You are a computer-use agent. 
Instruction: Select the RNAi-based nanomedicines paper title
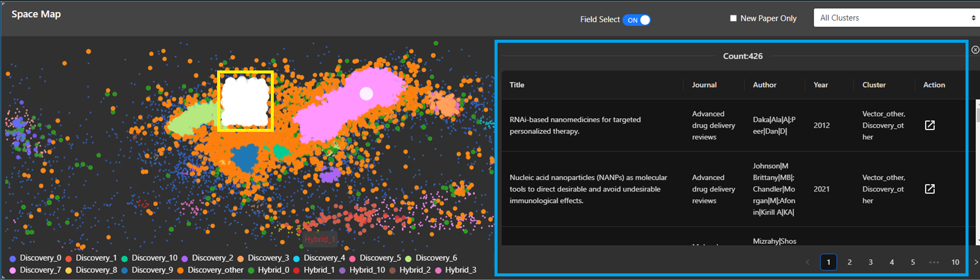coord(575,125)
